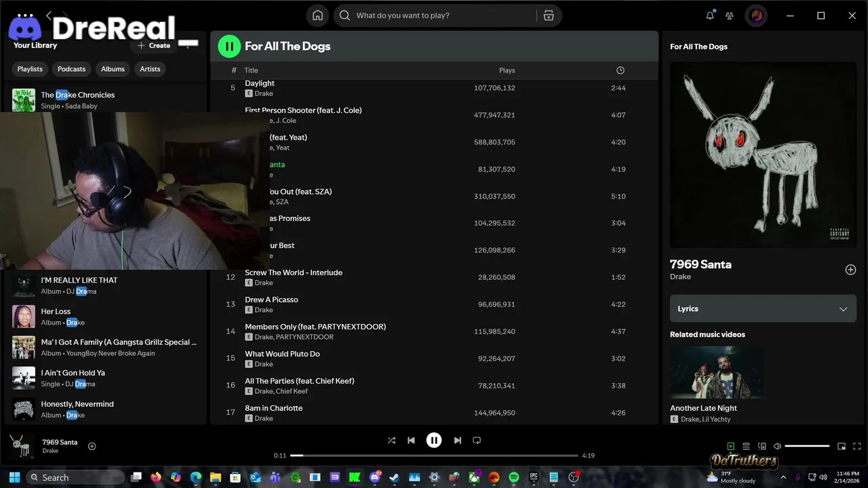Open Windows Start menu
868x488 pixels.
[x=14, y=477]
